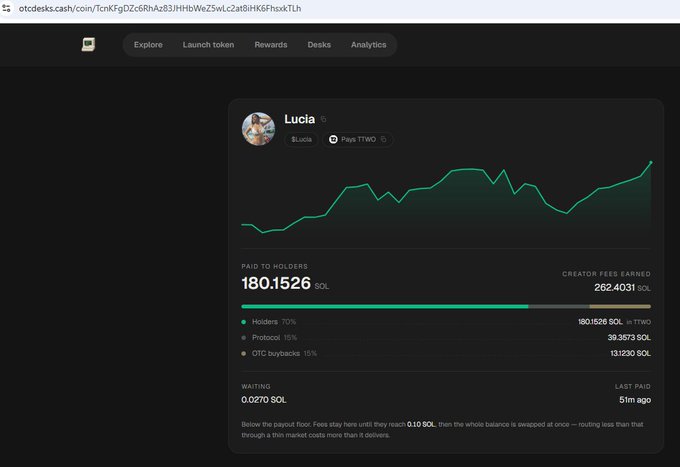Click the 180.1526 paid to holders value
Viewport: 680px width, 467px height.
276,283
